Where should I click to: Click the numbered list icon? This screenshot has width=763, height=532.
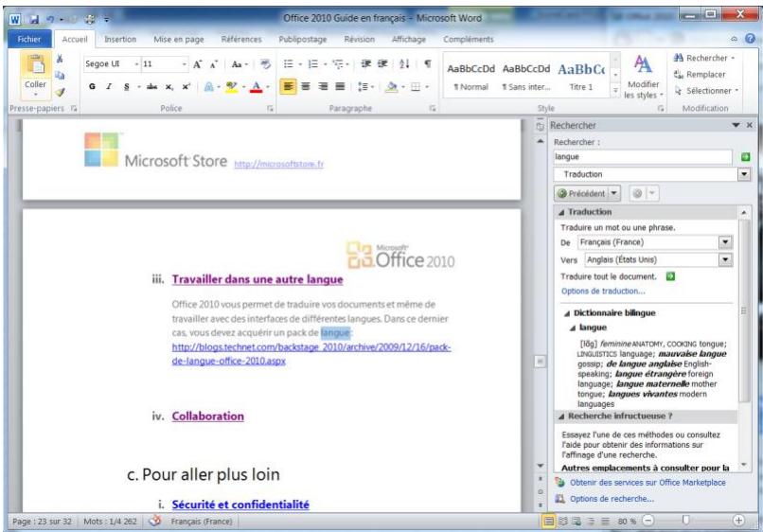tap(313, 63)
